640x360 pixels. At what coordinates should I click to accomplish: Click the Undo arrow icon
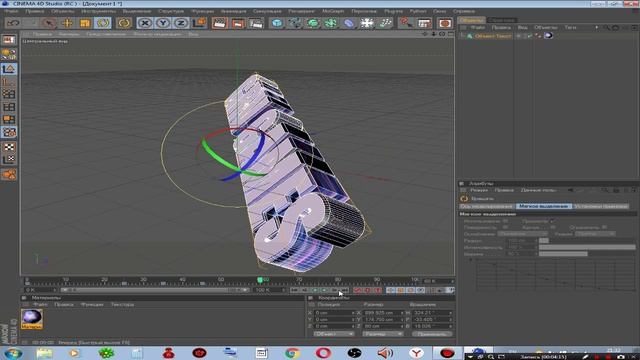point(12,23)
